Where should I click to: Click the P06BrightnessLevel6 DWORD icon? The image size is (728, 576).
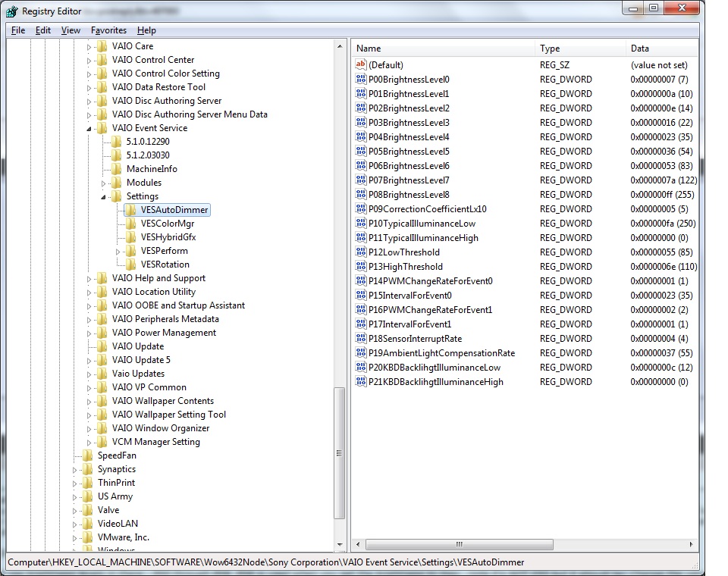point(361,165)
